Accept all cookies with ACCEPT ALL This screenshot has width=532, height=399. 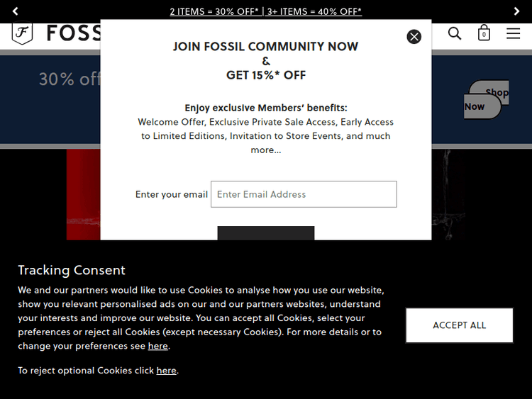point(459,325)
